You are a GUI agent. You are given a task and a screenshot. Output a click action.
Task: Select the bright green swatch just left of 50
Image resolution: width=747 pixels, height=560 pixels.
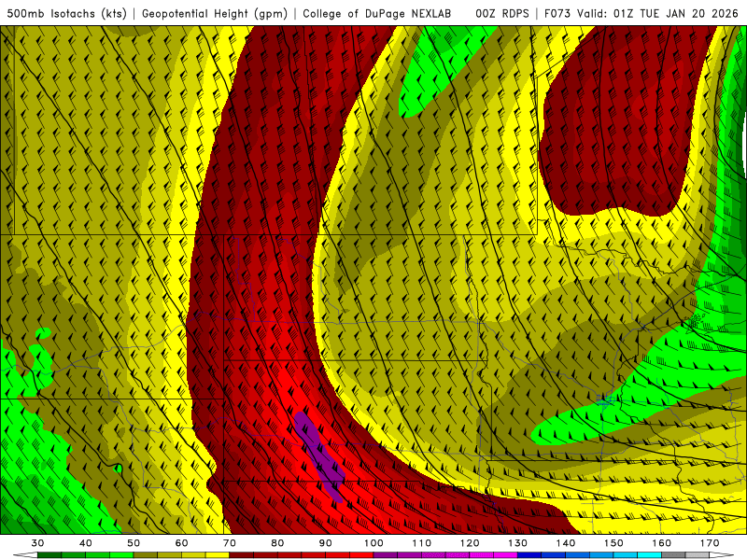click(x=121, y=554)
